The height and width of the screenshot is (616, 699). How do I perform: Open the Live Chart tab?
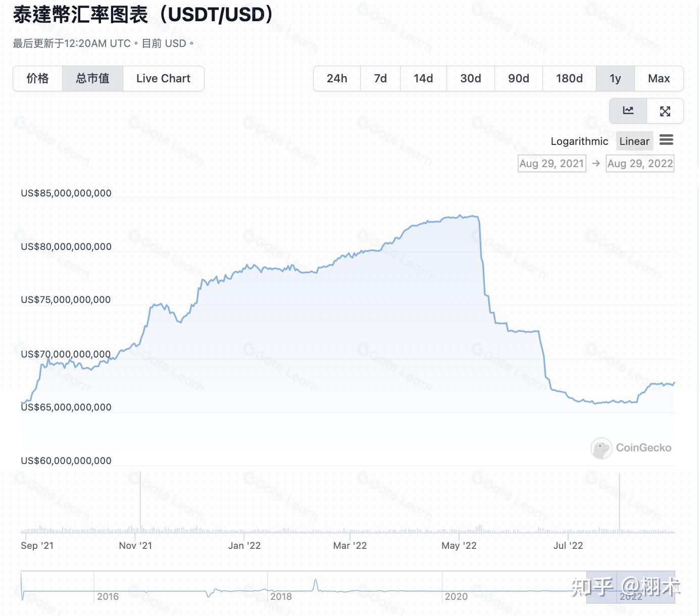pos(163,78)
